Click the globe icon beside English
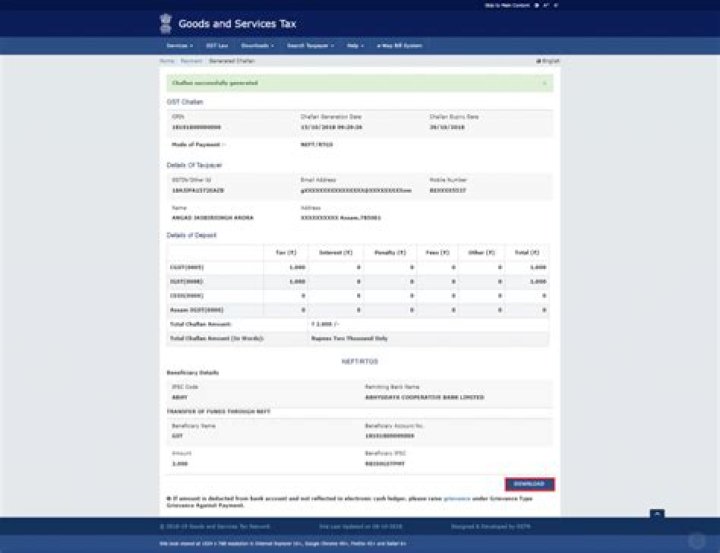The width and height of the screenshot is (720, 553). pos(538,61)
